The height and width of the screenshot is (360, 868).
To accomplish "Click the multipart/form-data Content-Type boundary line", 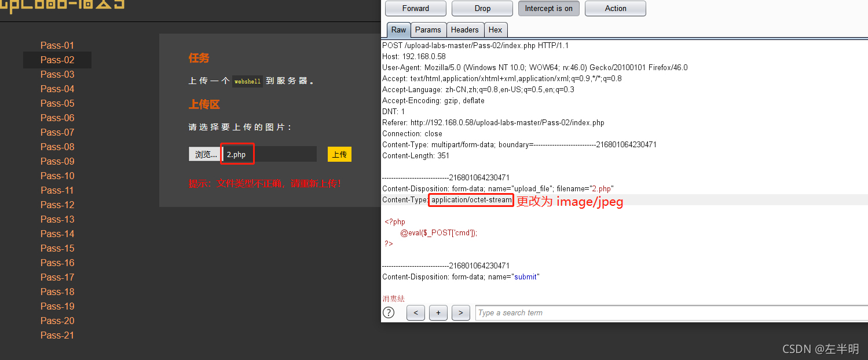I will click(x=519, y=144).
